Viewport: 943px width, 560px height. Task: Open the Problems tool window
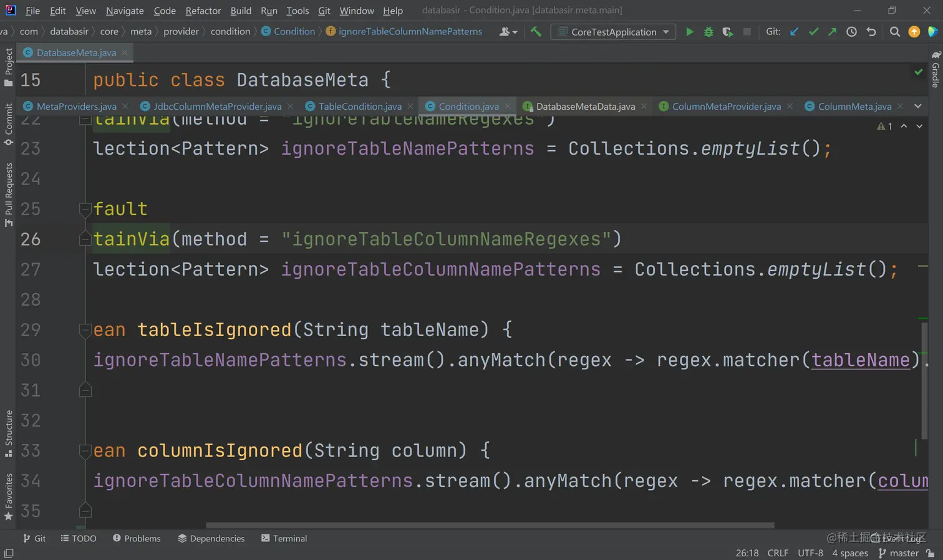[x=137, y=538]
